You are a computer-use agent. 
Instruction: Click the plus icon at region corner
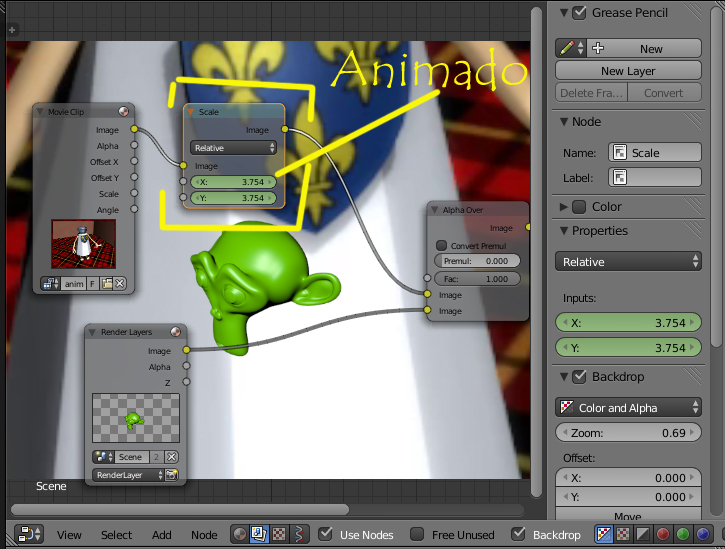[12, 30]
